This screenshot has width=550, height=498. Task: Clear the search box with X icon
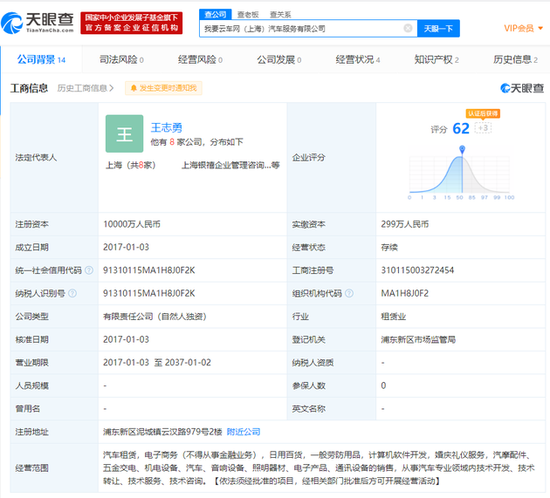[408, 28]
